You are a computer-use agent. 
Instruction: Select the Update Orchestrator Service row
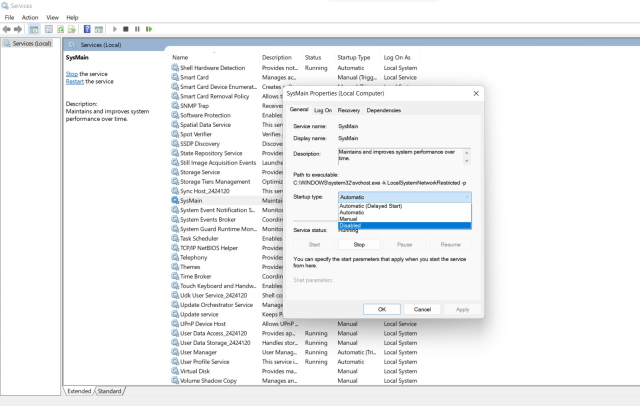[216, 305]
